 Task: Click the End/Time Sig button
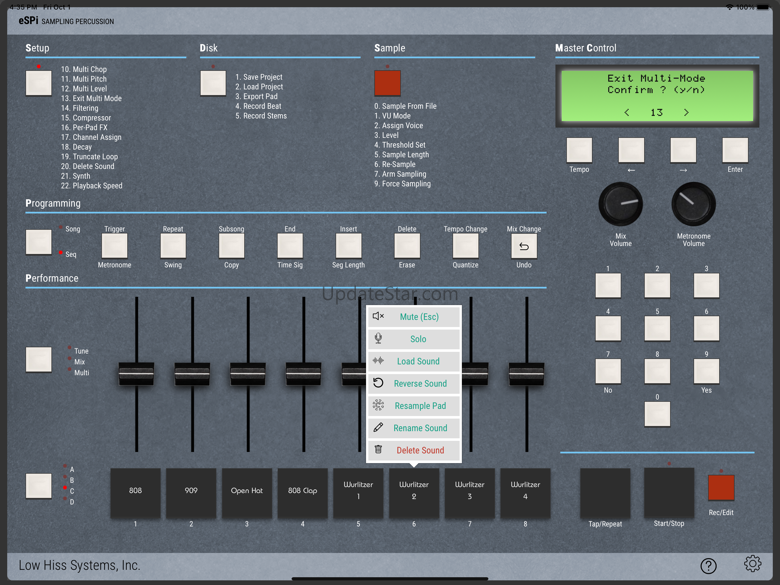pyautogui.click(x=290, y=246)
